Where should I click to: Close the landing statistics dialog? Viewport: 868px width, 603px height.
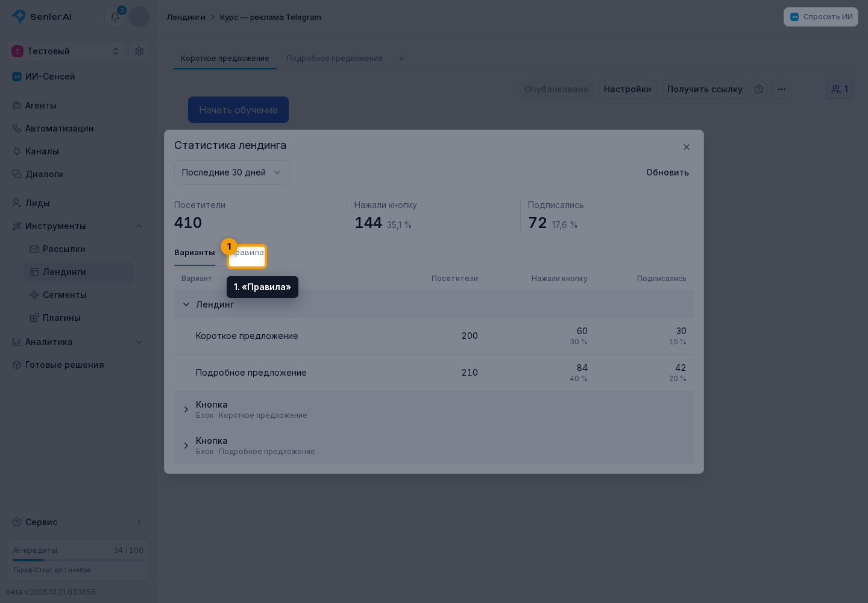click(686, 147)
